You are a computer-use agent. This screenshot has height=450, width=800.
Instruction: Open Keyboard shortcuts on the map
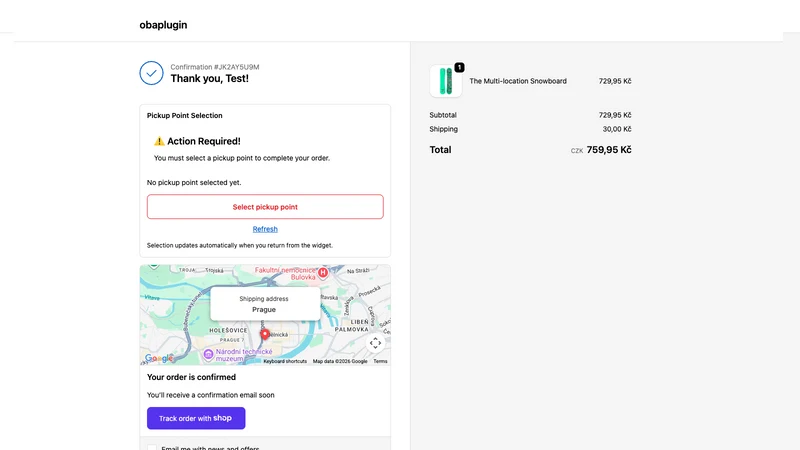(x=285, y=361)
